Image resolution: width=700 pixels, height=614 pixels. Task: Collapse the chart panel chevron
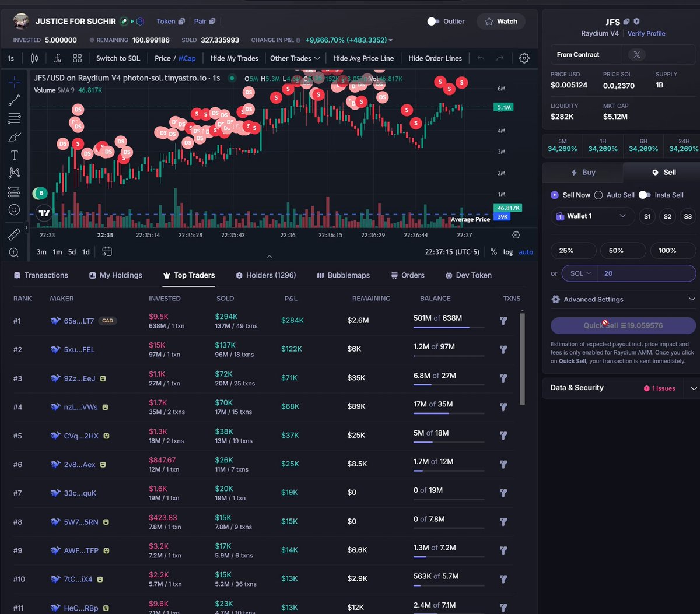269,257
